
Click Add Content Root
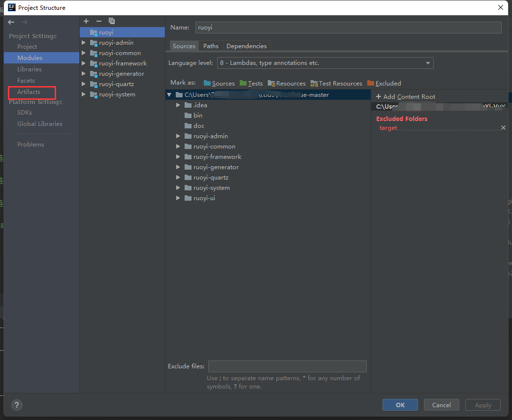pyautogui.click(x=406, y=96)
